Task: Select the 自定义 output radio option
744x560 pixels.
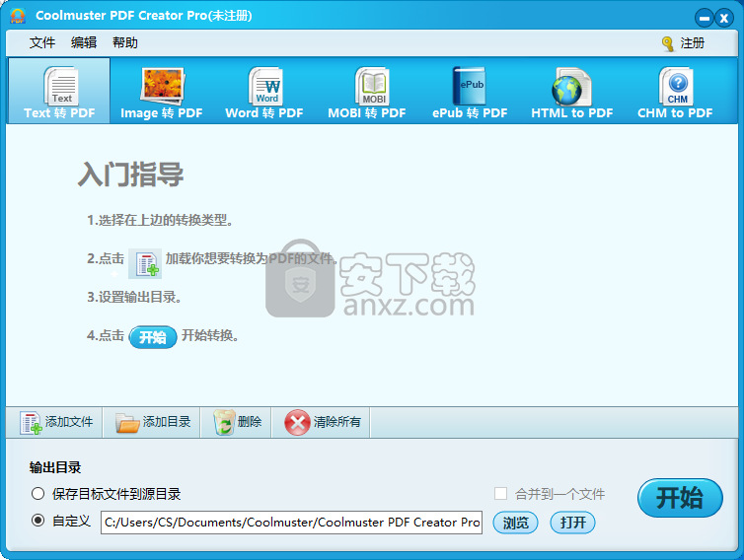Action: pyautogui.click(x=37, y=521)
